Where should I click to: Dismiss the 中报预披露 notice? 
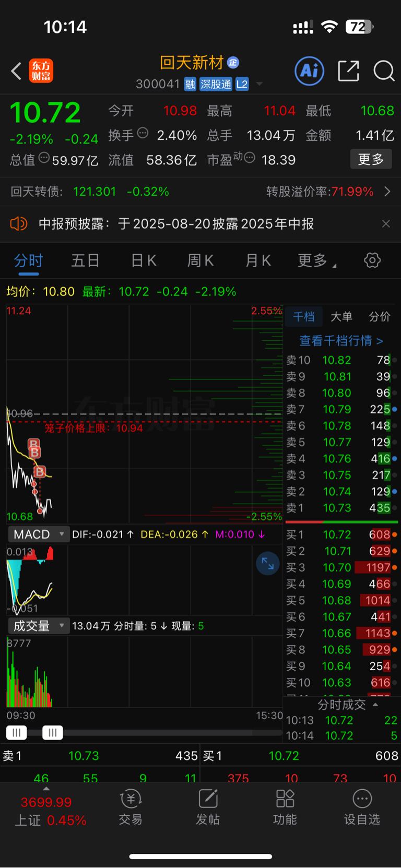tap(386, 224)
